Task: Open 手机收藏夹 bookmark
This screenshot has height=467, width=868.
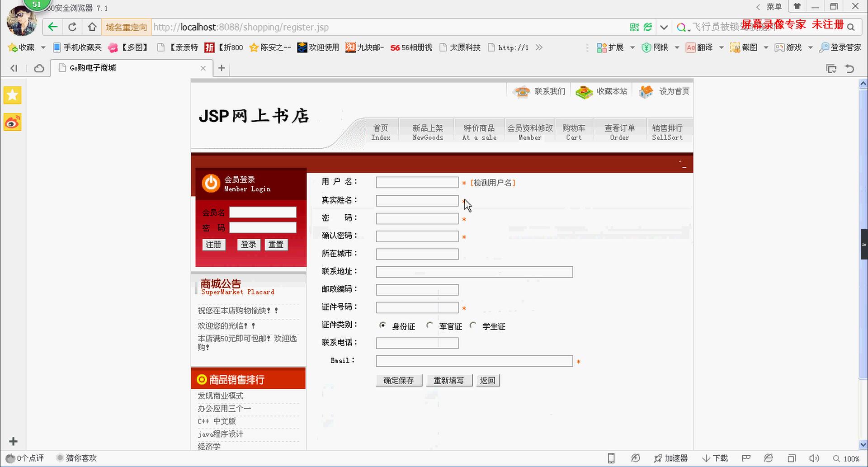Action: [x=77, y=47]
